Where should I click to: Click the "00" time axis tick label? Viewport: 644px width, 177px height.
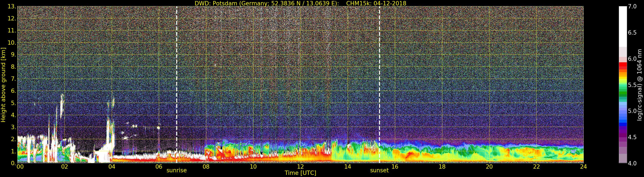pos(20,167)
